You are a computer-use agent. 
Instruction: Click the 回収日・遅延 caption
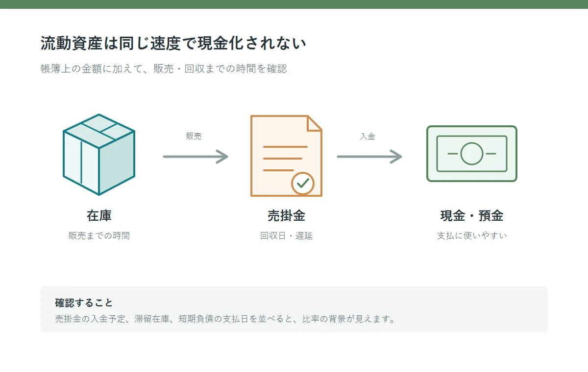click(287, 236)
